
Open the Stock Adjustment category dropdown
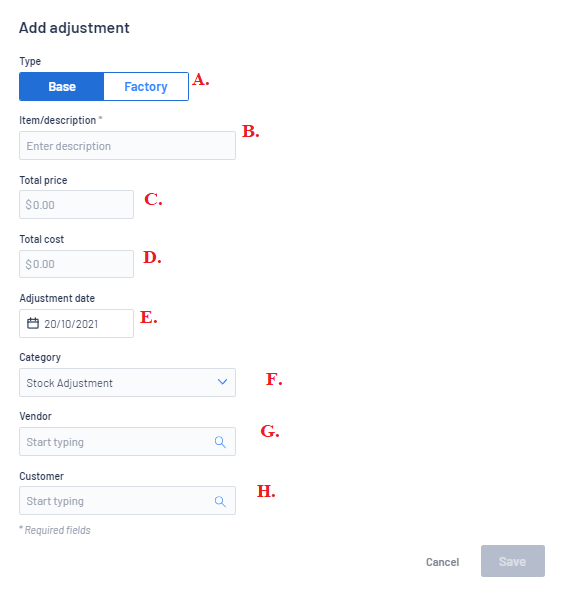pos(127,382)
